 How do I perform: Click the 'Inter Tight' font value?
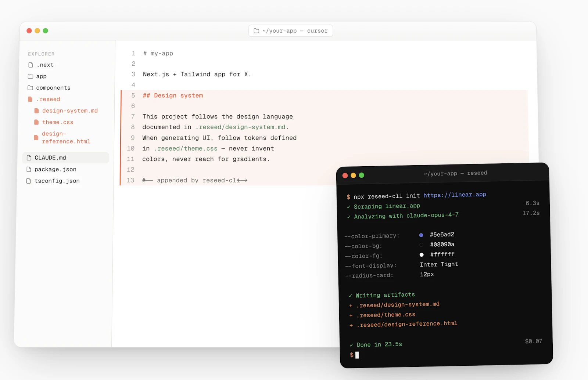(439, 264)
